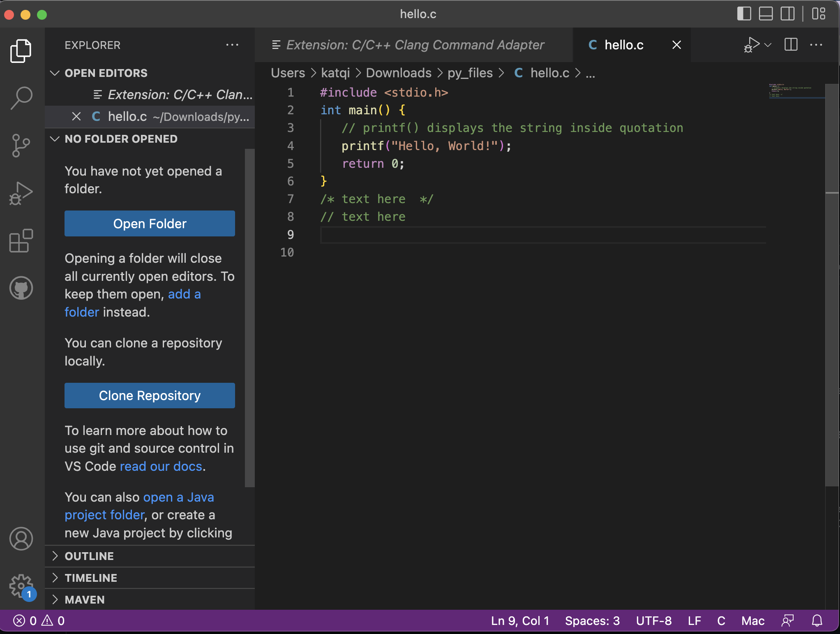Open the GitHub panel in the activity bar
This screenshot has height=634, width=840.
pos(21,288)
